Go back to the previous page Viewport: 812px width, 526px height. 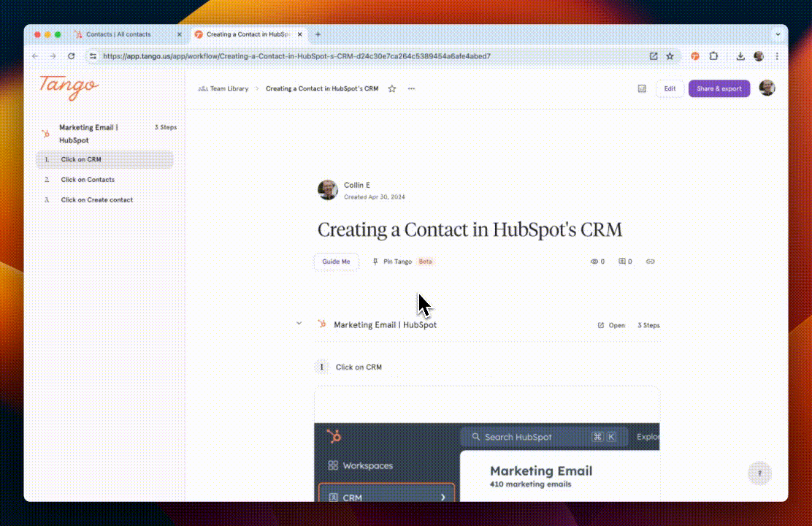pyautogui.click(x=35, y=56)
